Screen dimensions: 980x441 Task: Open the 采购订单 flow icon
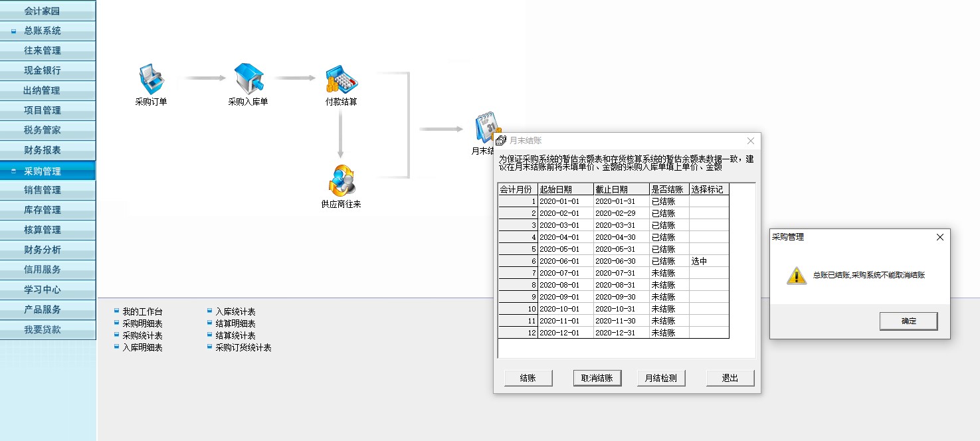click(x=151, y=79)
